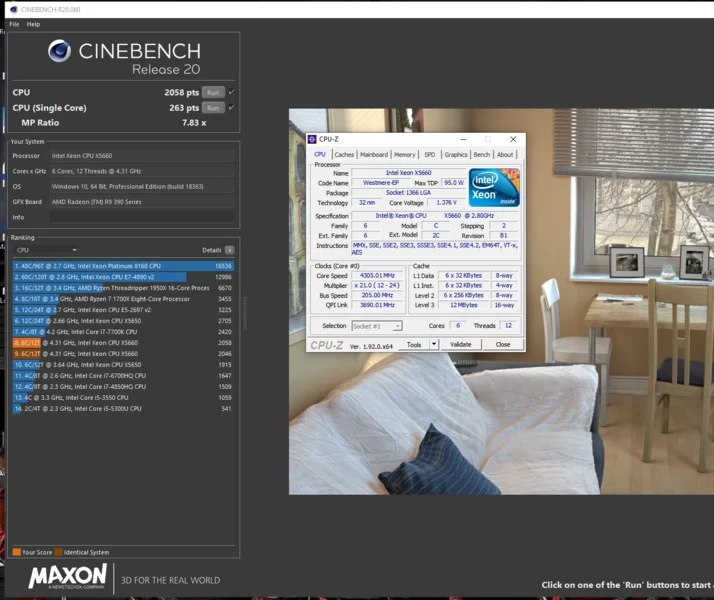Open the Help menu

coord(33,24)
